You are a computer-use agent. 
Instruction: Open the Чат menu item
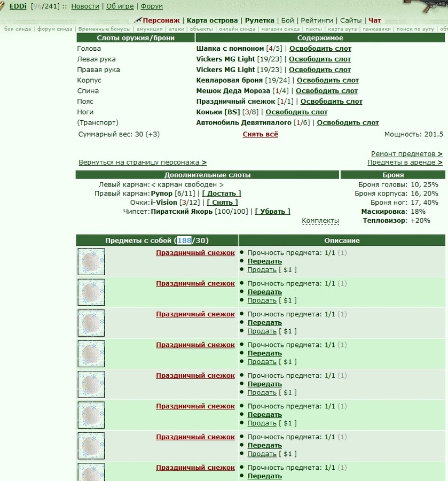[374, 20]
